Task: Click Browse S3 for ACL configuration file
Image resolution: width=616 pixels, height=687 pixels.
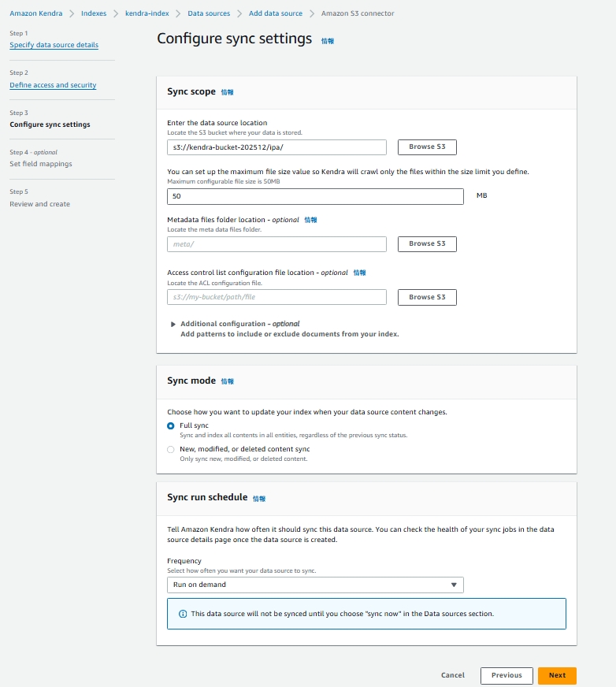Action: [x=427, y=297]
